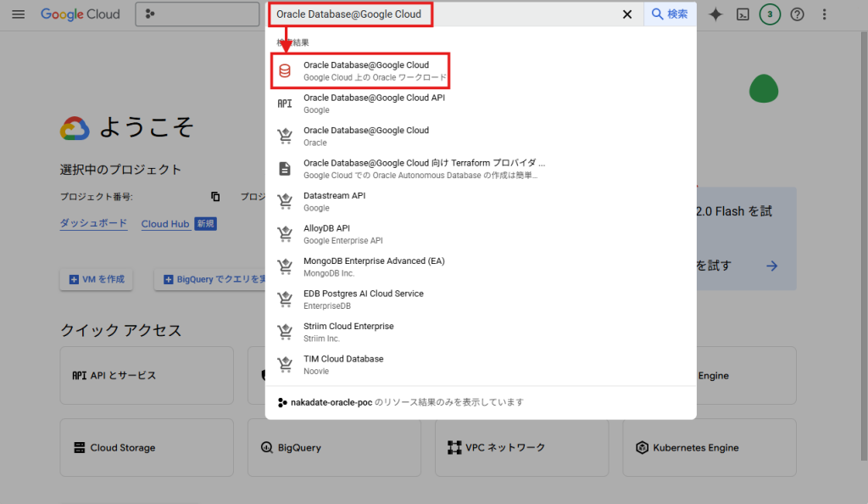The image size is (868, 504).
Task: Open the three-dot settings menu
Action: coord(825,14)
